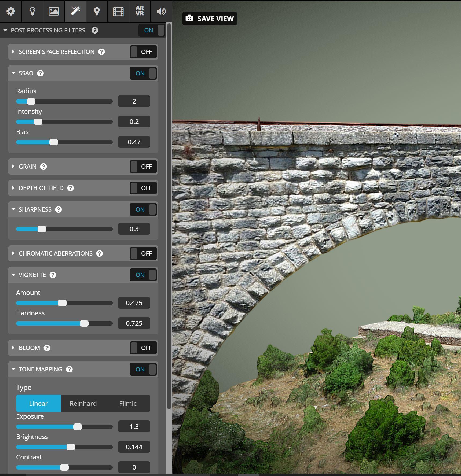The height and width of the screenshot is (476, 461).
Task: Open the animation filmstrip tab
Action: 118,11
